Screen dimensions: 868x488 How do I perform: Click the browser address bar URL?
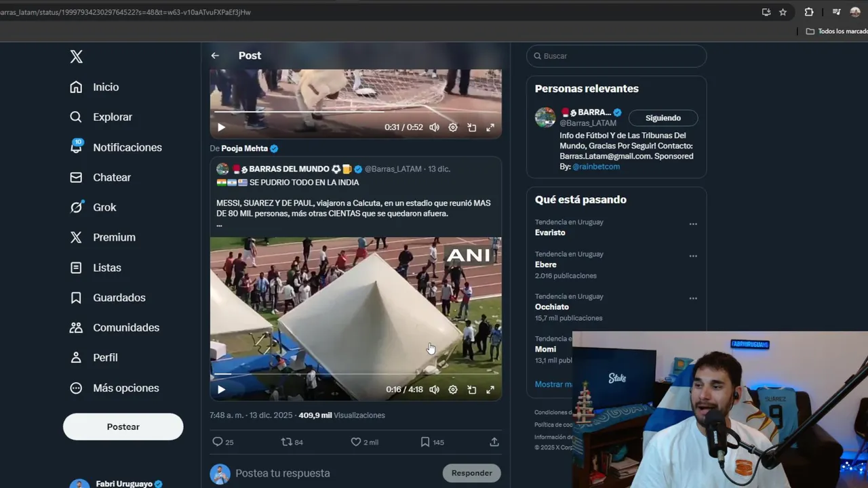click(125, 12)
